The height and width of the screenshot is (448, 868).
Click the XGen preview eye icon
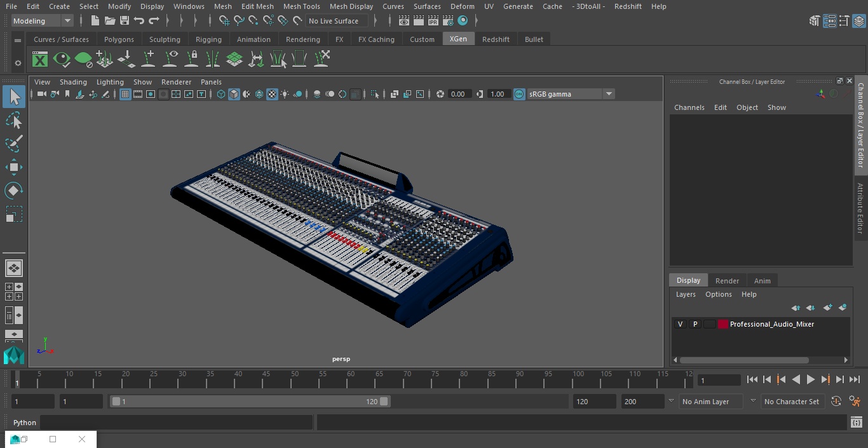click(62, 60)
